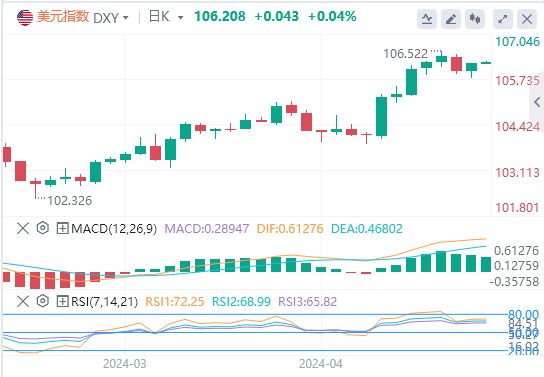Image resolution: width=544 pixels, height=377 pixels.
Task: Open the 日K timeframe dropdown
Action: (x=166, y=17)
